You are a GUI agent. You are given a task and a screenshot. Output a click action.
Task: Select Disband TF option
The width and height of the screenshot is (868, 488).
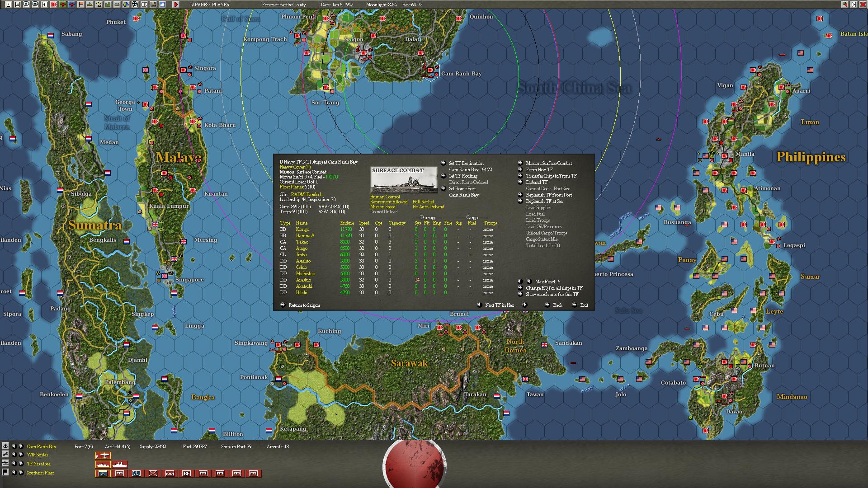pyautogui.click(x=537, y=183)
